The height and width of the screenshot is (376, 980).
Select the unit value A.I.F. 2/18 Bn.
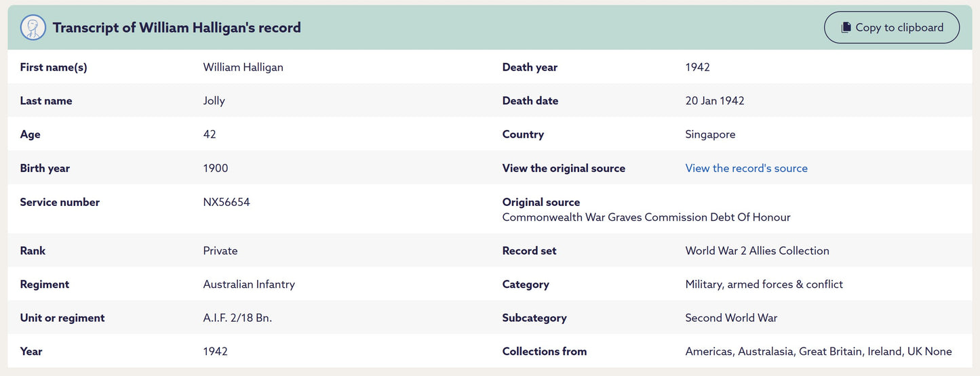click(237, 318)
